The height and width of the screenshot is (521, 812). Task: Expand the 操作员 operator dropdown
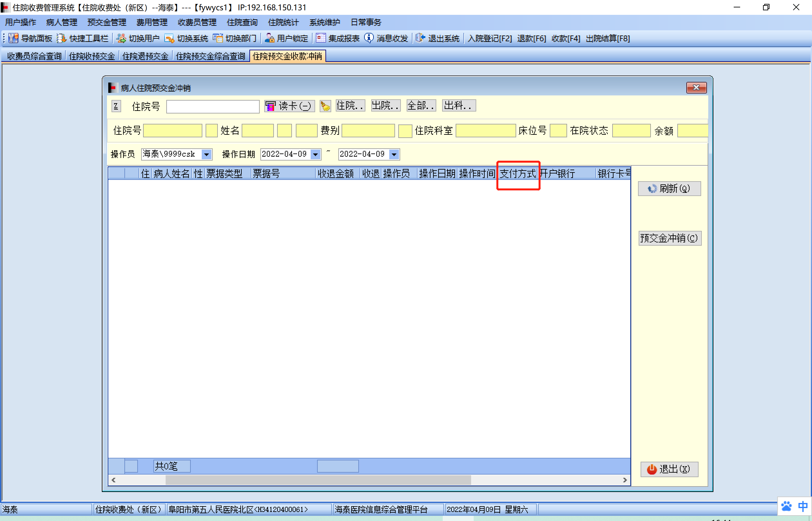207,155
